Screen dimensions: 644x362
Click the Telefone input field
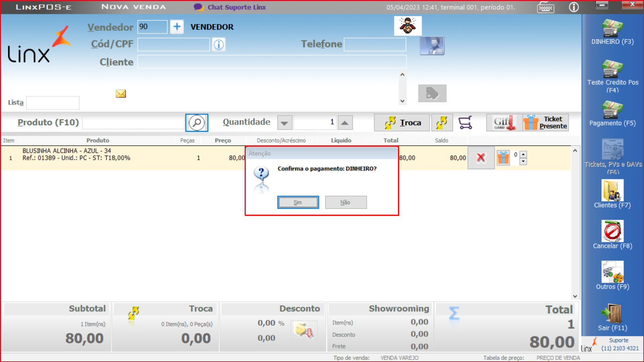(x=375, y=45)
